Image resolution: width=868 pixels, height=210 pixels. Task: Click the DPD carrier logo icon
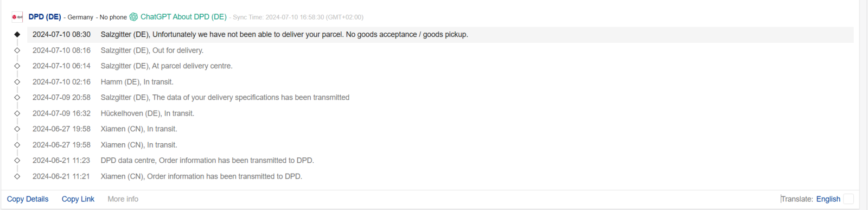pyautogui.click(x=17, y=17)
